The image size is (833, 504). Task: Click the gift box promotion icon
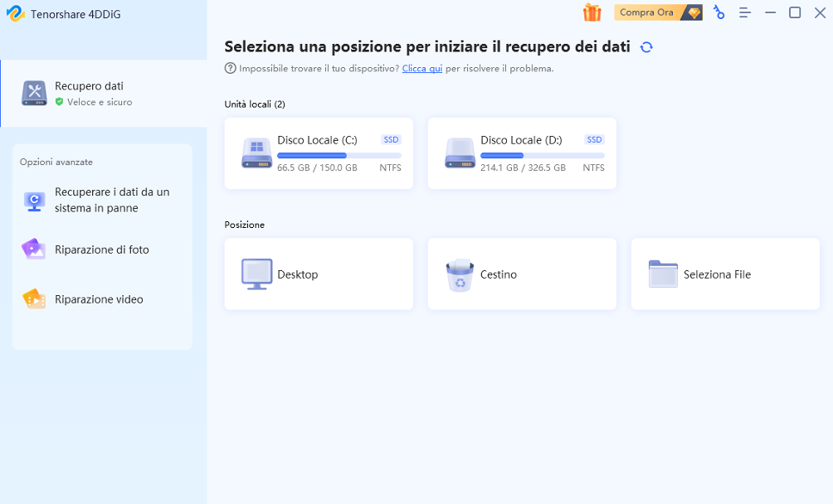(x=592, y=12)
